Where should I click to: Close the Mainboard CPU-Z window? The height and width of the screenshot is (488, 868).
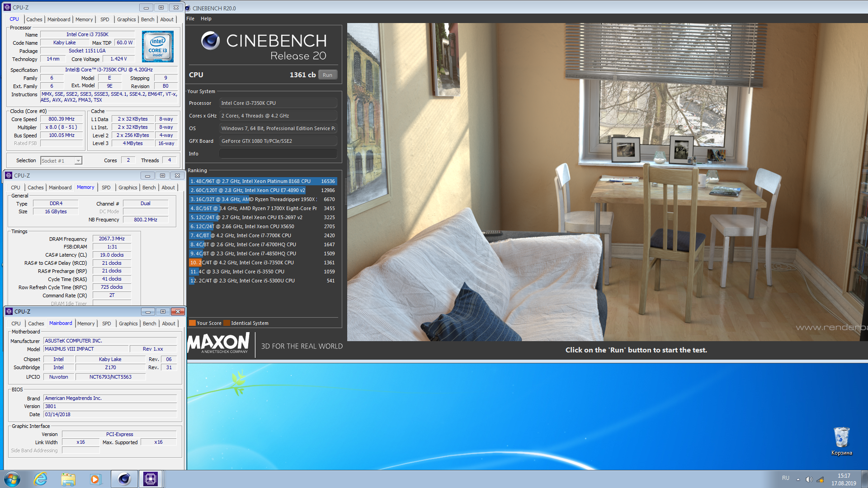click(x=178, y=311)
